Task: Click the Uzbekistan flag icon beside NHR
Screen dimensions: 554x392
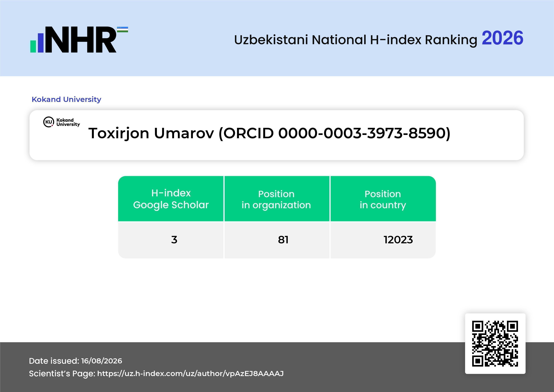Action: point(123,29)
